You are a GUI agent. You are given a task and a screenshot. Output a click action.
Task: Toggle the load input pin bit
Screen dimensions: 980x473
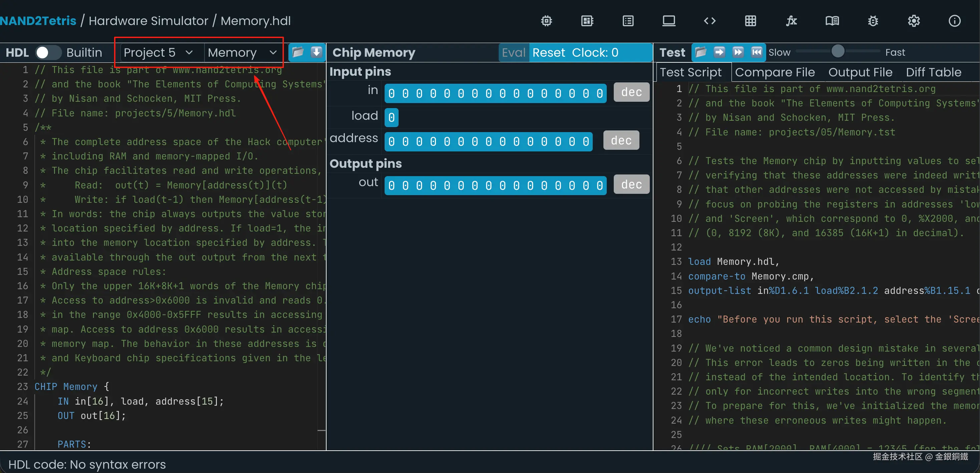tap(392, 117)
